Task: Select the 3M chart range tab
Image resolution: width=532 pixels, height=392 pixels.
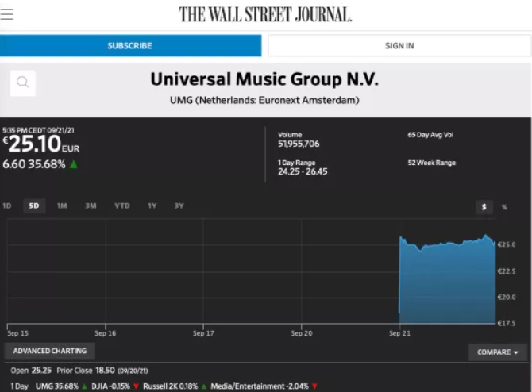Action: (91, 206)
